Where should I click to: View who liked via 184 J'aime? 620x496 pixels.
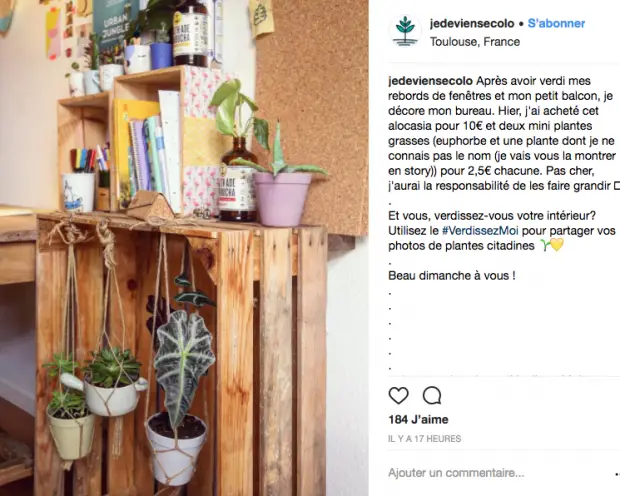pyautogui.click(x=418, y=420)
